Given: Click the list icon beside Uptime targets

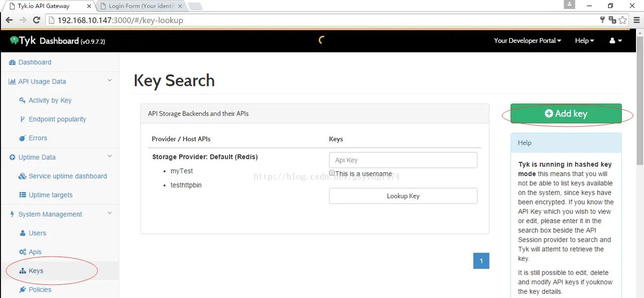Looking at the screenshot, I should point(22,195).
